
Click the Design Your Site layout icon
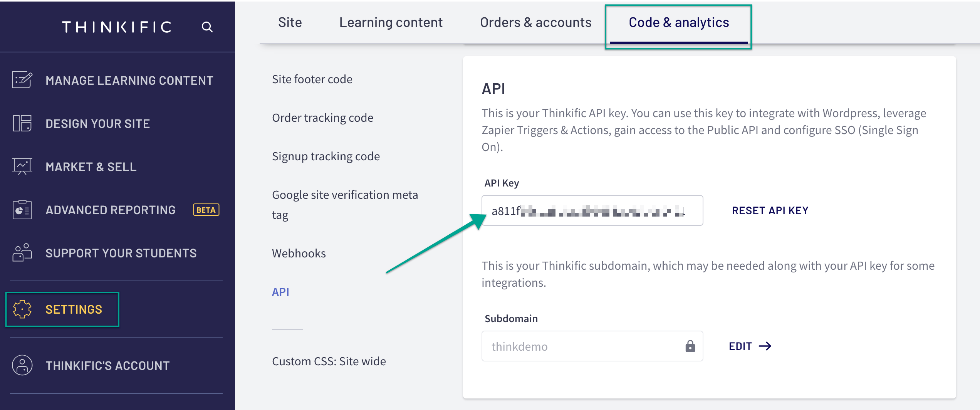[x=21, y=123]
